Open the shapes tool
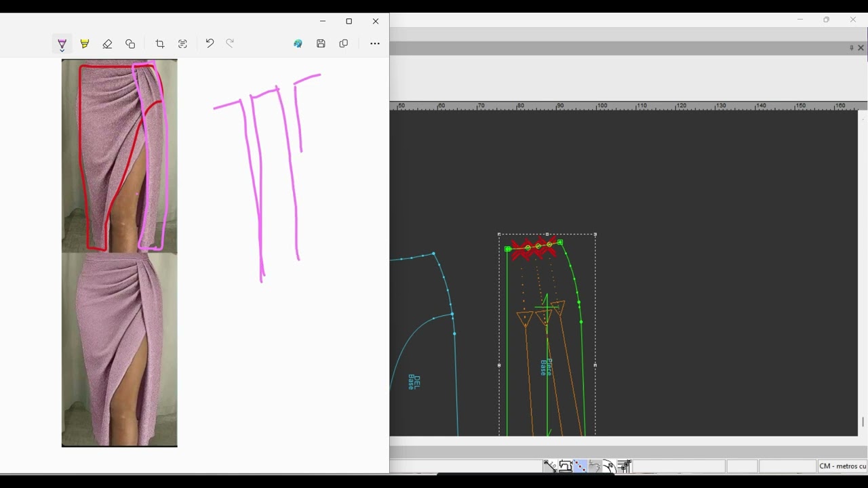The width and height of the screenshot is (868, 488). point(130,44)
